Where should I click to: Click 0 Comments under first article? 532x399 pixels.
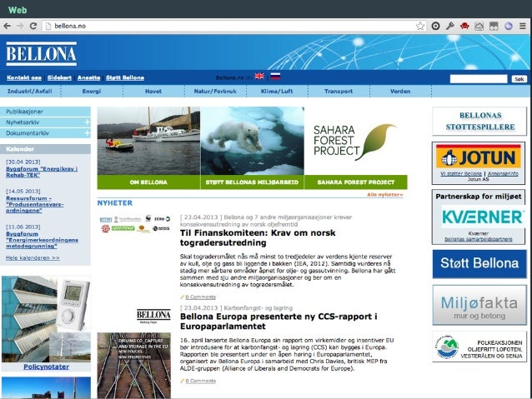click(x=200, y=297)
